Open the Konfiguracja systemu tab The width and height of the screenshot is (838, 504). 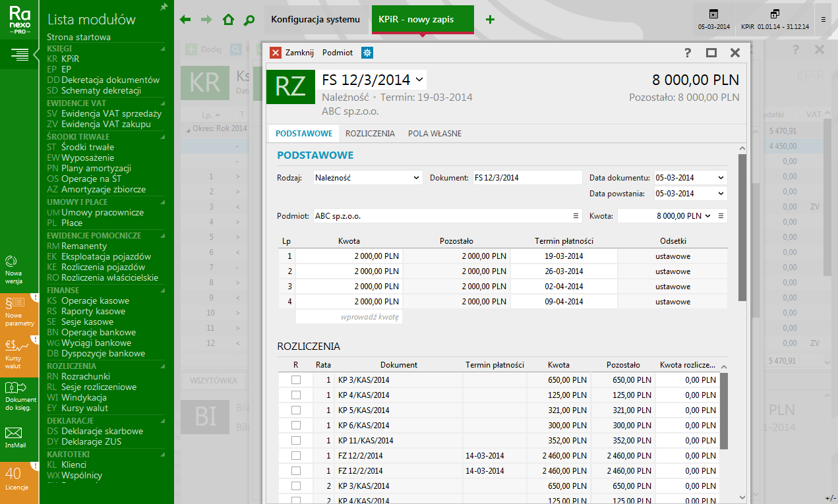[316, 20]
